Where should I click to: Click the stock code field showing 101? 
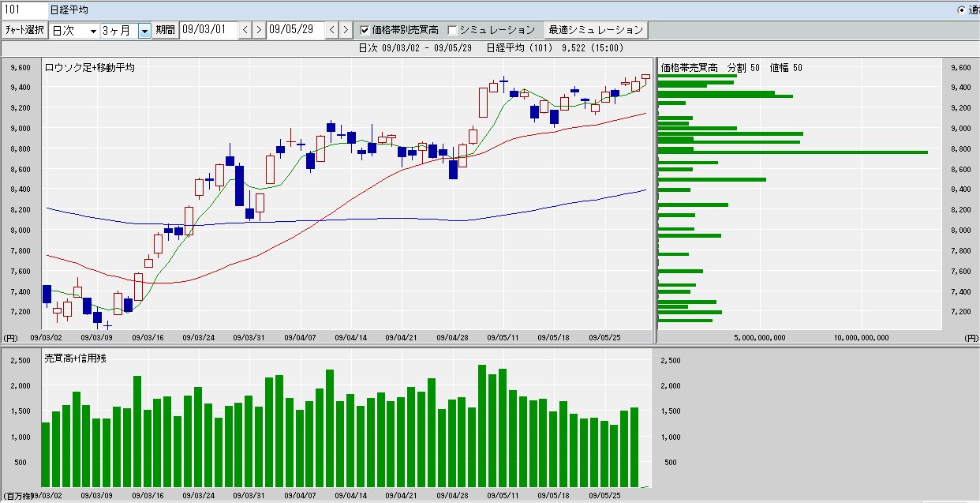pos(22,10)
